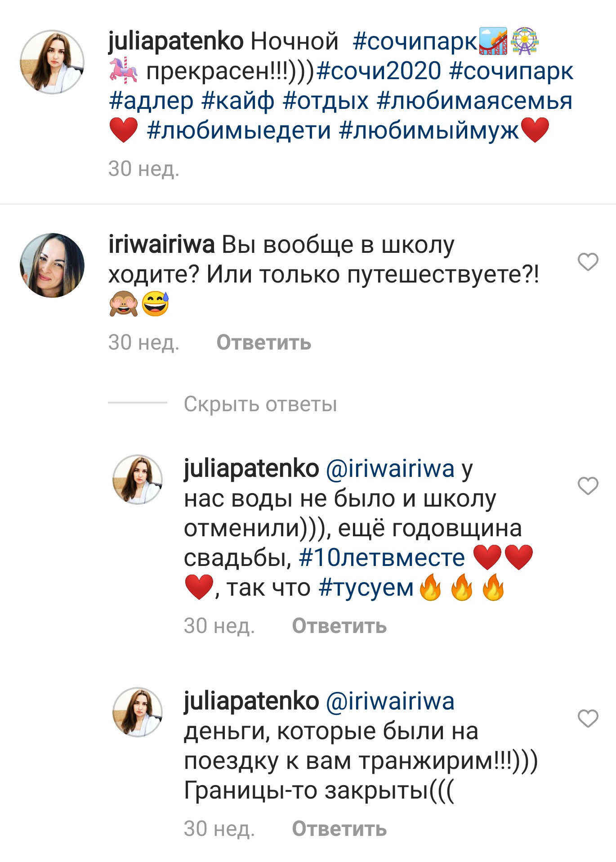Screen dimensions: 616x862
Task: Like juliapatenko's reply about school cancelled
Action: pos(588,486)
